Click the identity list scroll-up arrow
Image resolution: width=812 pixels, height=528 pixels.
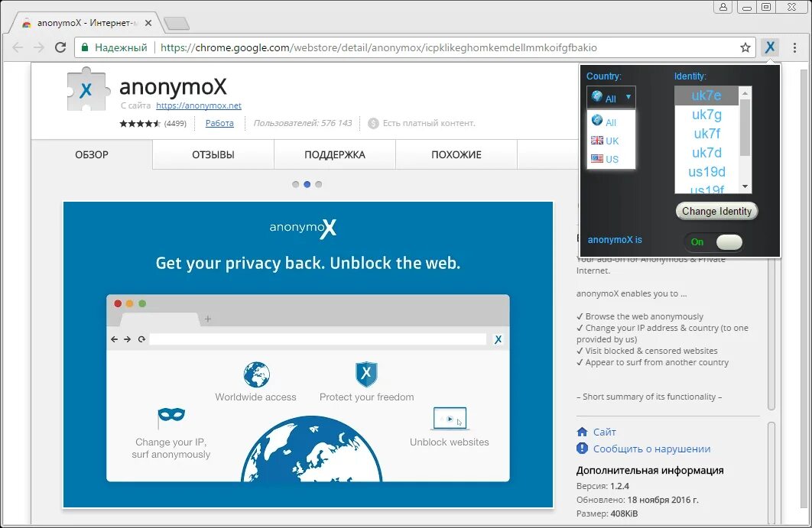[745, 92]
